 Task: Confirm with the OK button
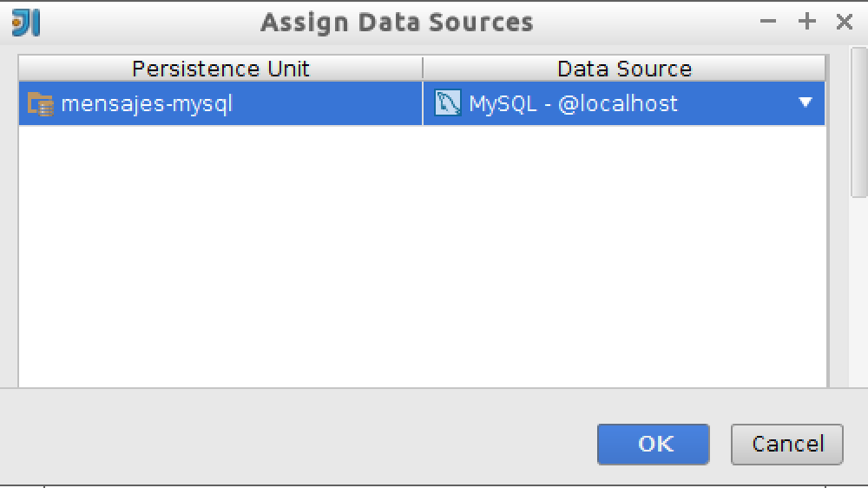point(654,445)
